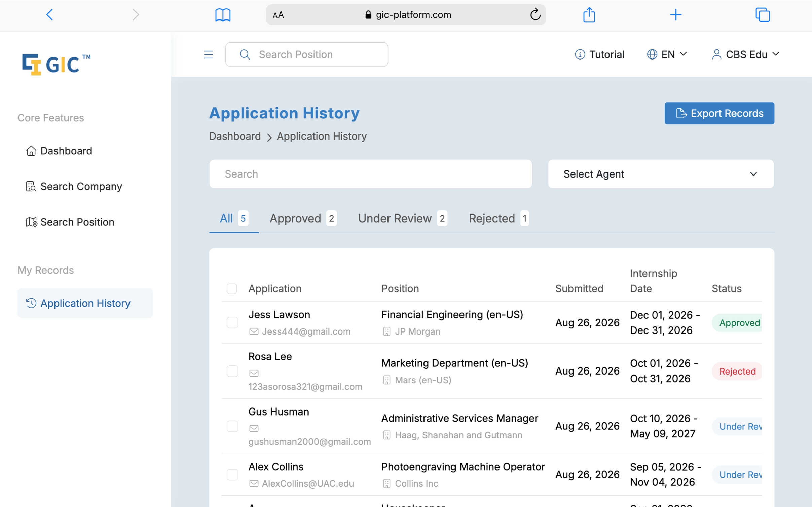
Task: Reload the gic-platform.com page
Action: click(535, 15)
